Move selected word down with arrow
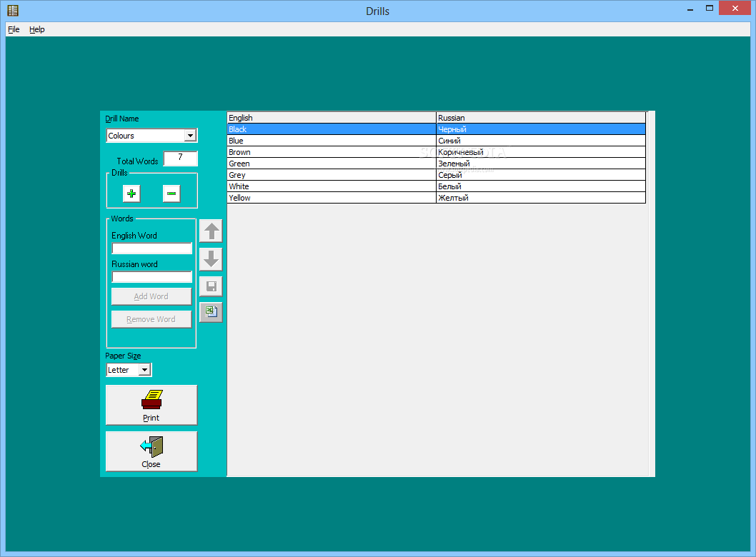 pos(211,259)
